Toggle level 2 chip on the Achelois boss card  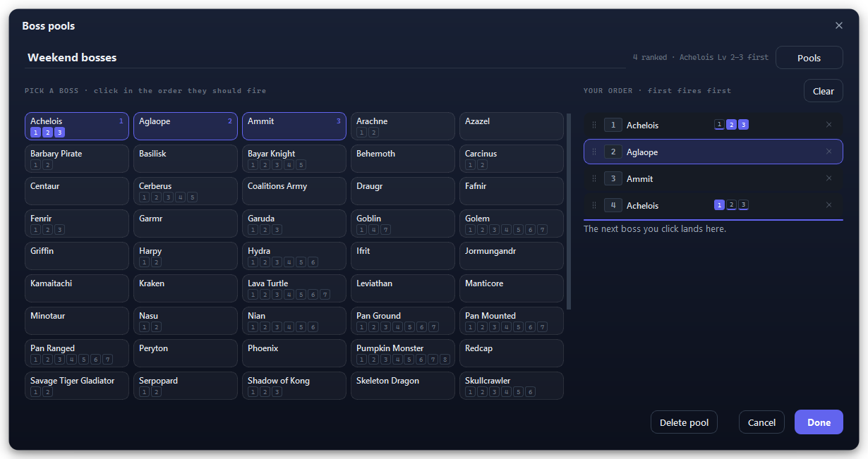coord(47,132)
